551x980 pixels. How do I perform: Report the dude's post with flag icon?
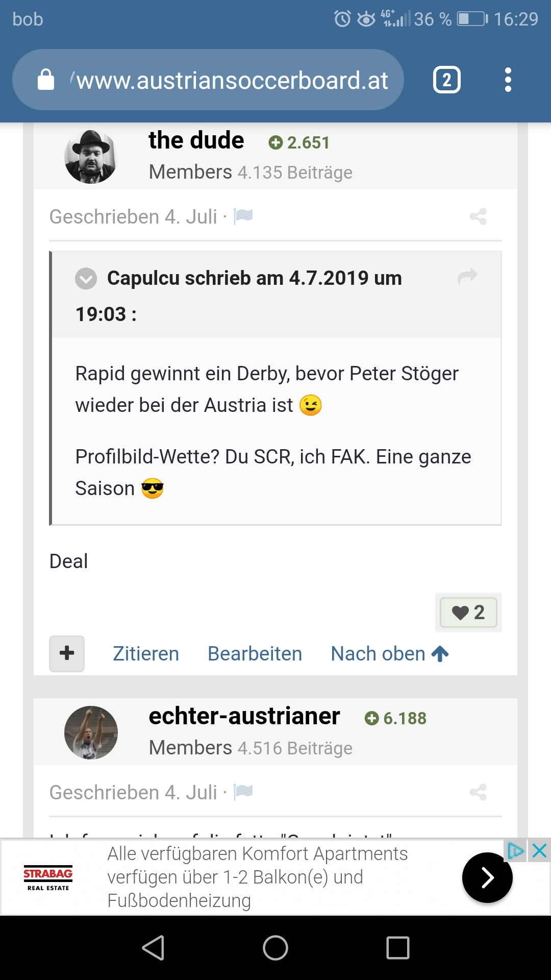(x=243, y=216)
